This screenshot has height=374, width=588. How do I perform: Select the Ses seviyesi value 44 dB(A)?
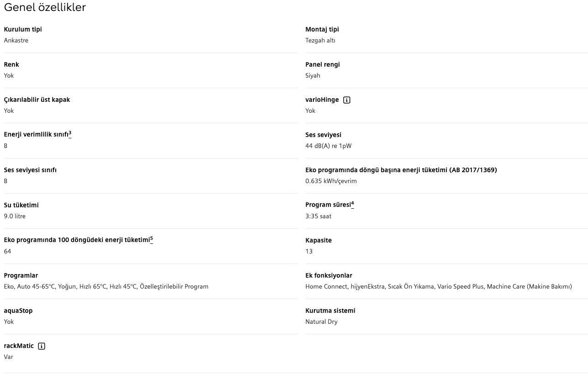pos(328,146)
